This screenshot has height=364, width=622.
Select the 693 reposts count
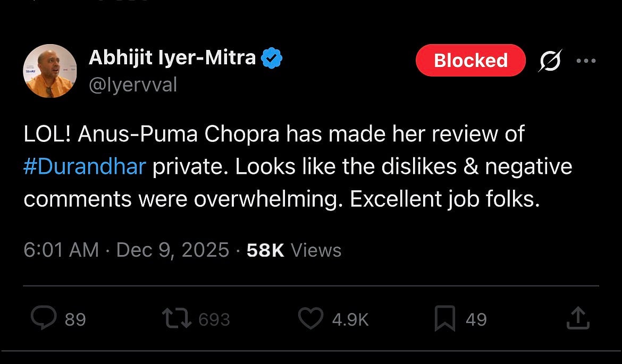click(214, 319)
